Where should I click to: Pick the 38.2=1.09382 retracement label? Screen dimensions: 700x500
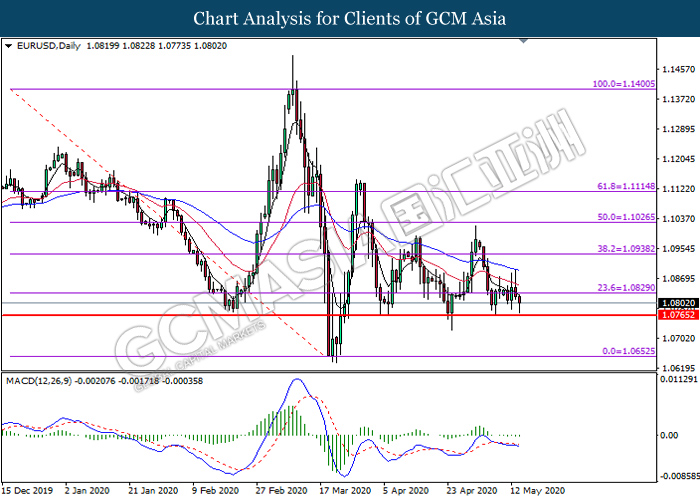pyautogui.click(x=624, y=249)
